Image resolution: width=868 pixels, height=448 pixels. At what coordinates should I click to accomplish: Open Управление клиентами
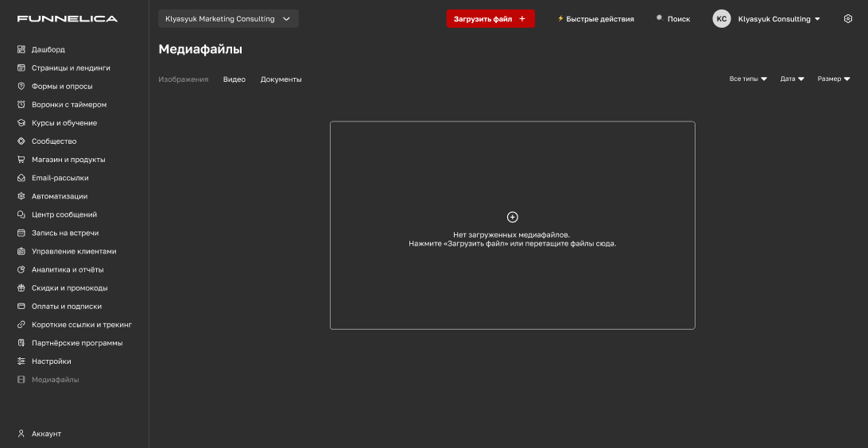(74, 251)
